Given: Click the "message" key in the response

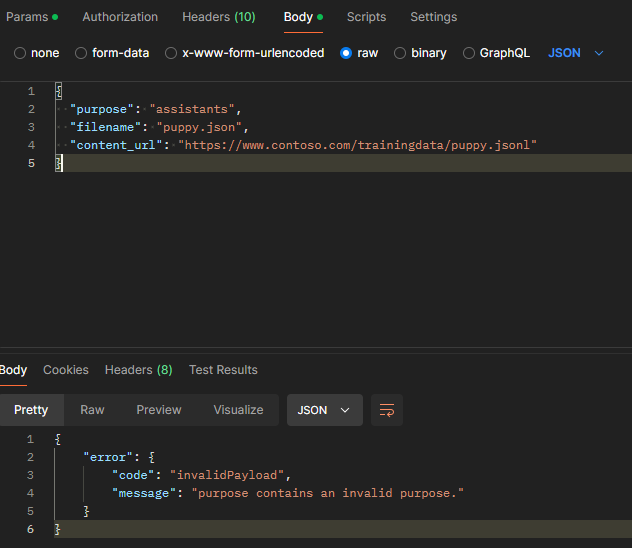Looking at the screenshot, I should [144, 493].
